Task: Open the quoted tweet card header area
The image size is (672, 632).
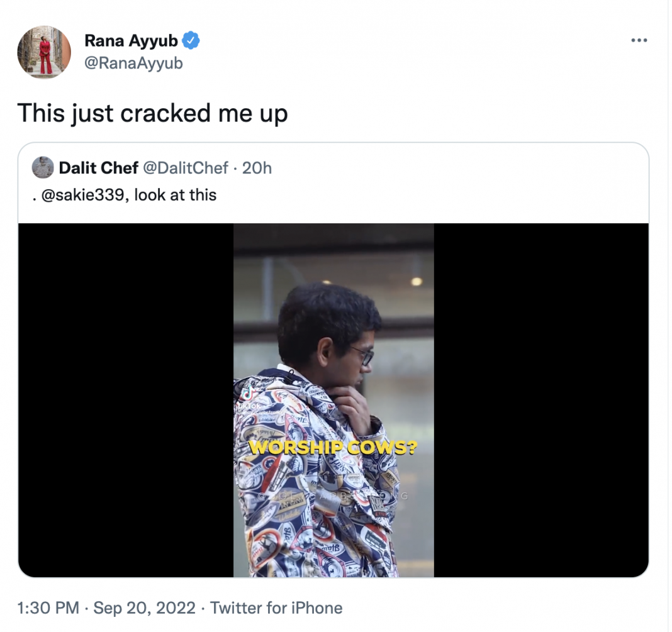Action: point(333,182)
